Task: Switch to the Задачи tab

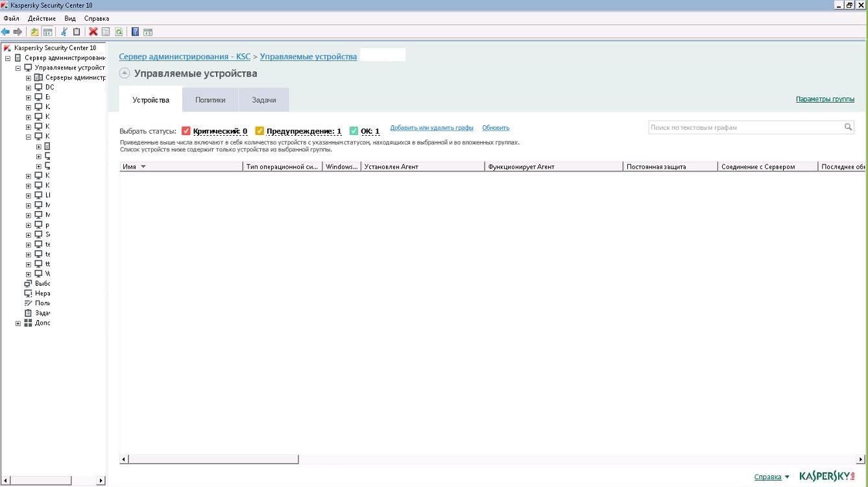Action: pyautogui.click(x=264, y=100)
